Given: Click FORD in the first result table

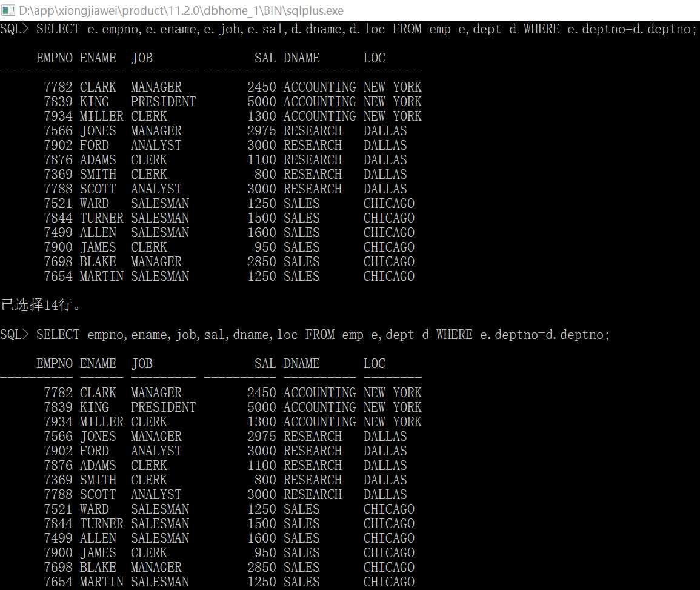Looking at the screenshot, I should pyautogui.click(x=95, y=145).
